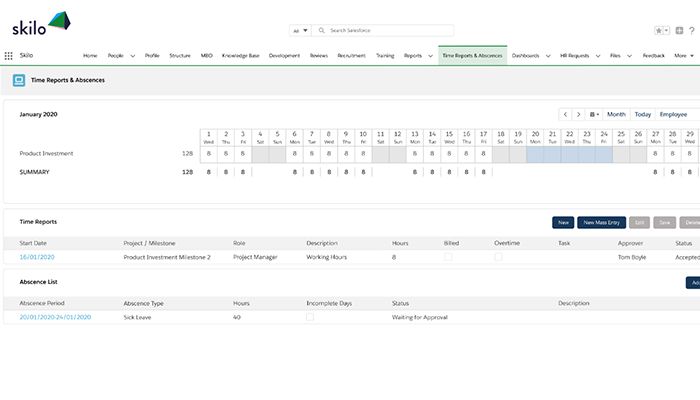This screenshot has height=400, width=700.
Task: Click the New Mass Entry button
Action: coord(601,222)
